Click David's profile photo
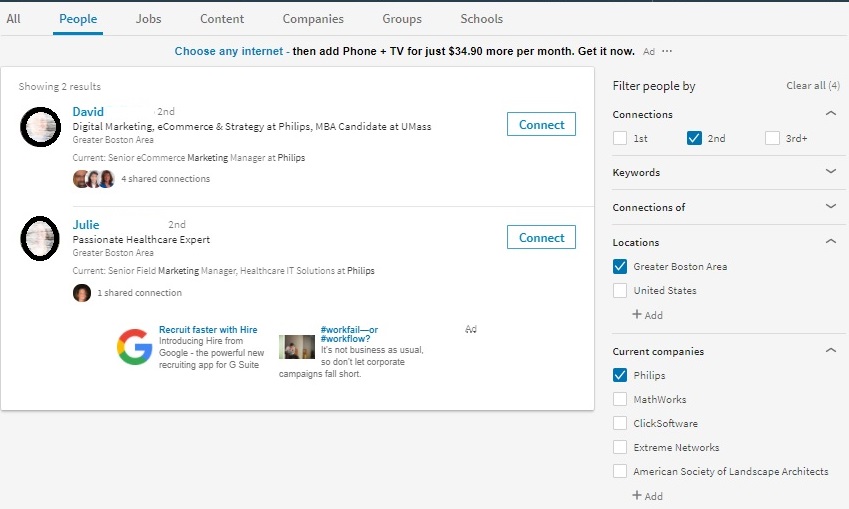The height and width of the screenshot is (509, 849). coord(40,127)
